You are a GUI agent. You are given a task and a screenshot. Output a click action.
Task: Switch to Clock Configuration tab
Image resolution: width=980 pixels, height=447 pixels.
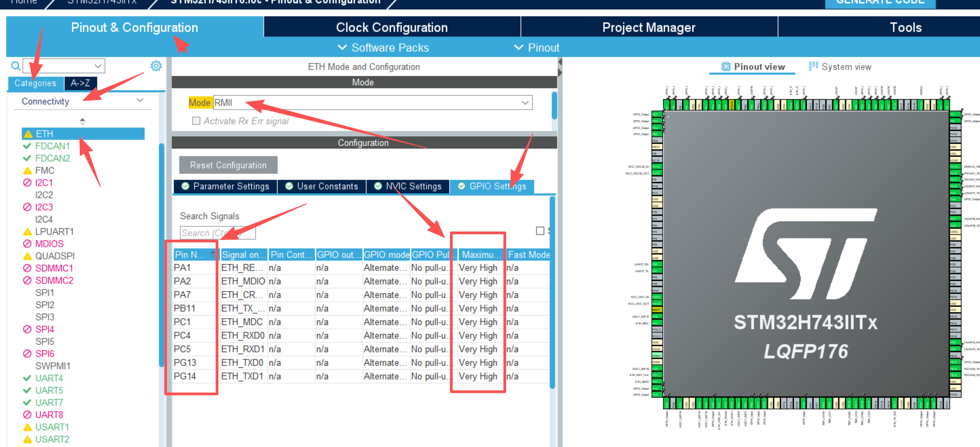coord(391,28)
